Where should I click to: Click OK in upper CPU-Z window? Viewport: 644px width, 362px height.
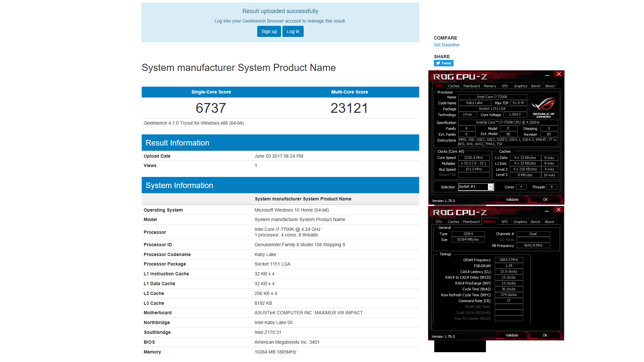pos(545,199)
